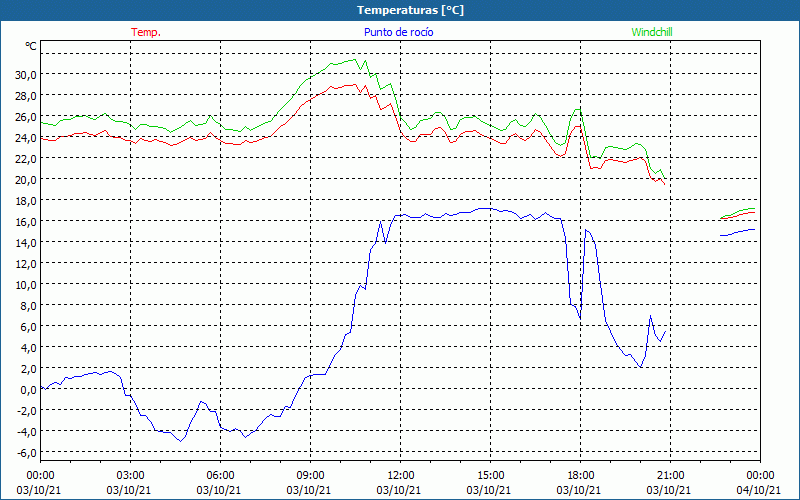The width and height of the screenshot is (800, 500).
Task: Click the 03/10/21 date under 12:00
Action: click(399, 490)
